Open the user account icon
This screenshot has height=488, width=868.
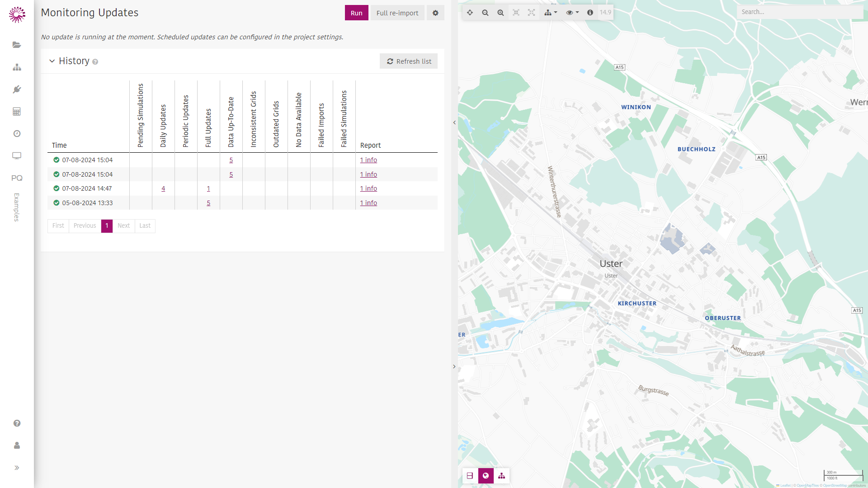click(x=17, y=446)
